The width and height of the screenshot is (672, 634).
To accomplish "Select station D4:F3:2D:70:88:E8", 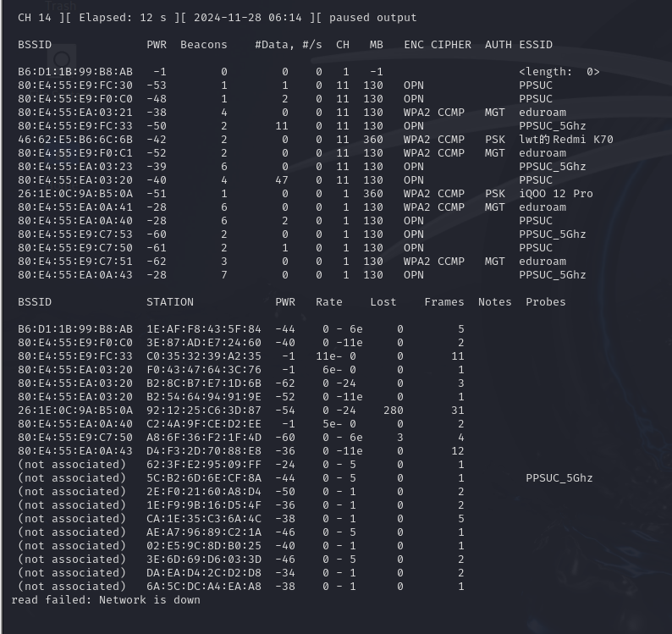I will [204, 451].
